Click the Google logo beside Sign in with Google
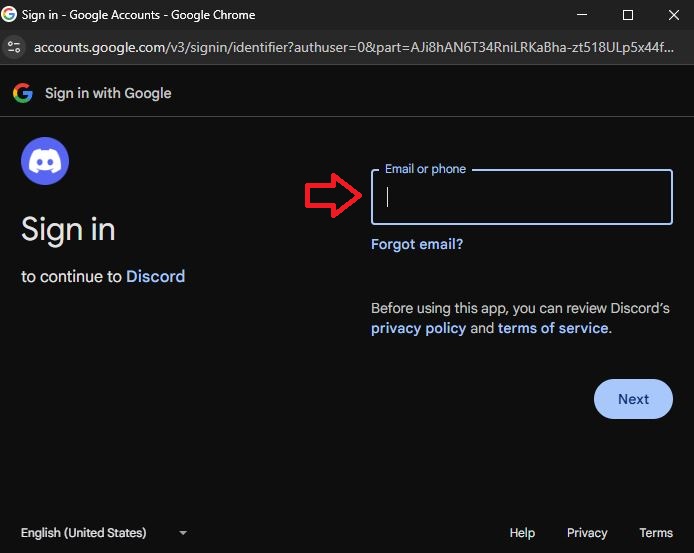Viewport: 694px width, 553px height. [23, 93]
